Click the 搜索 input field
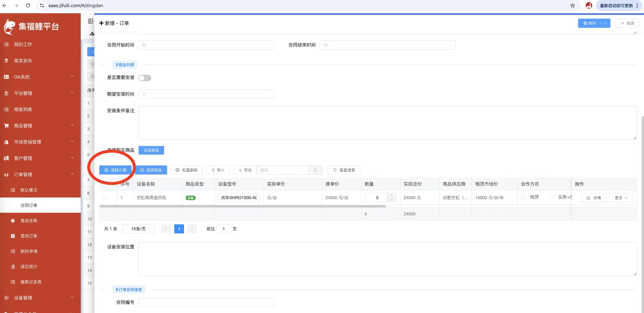 pyautogui.click(x=283, y=170)
